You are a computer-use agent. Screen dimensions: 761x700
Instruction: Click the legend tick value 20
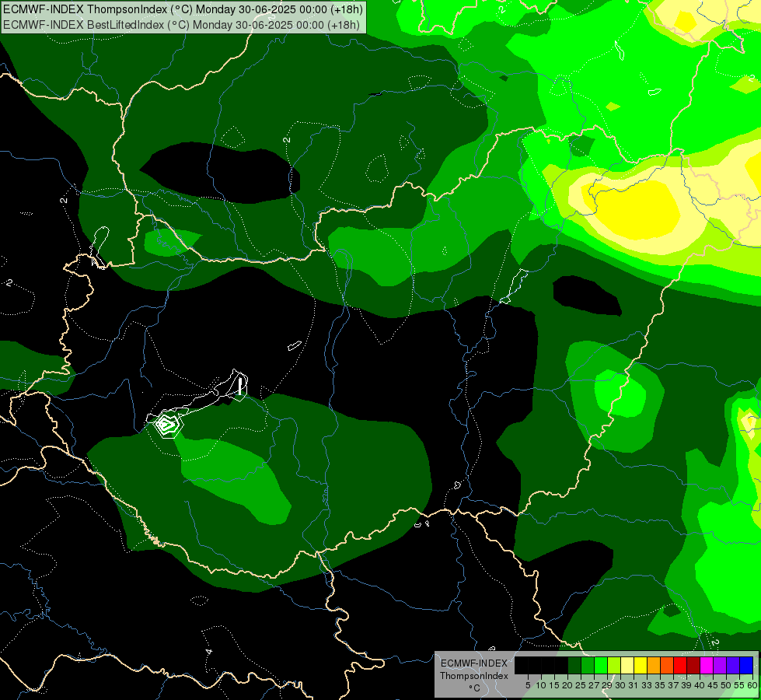pyautogui.click(x=568, y=685)
